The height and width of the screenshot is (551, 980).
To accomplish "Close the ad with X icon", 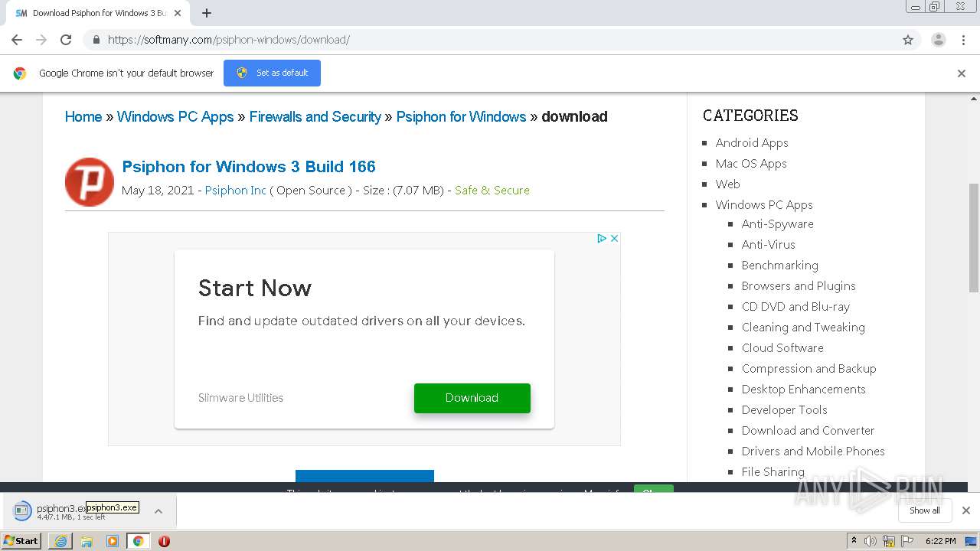I will (614, 239).
